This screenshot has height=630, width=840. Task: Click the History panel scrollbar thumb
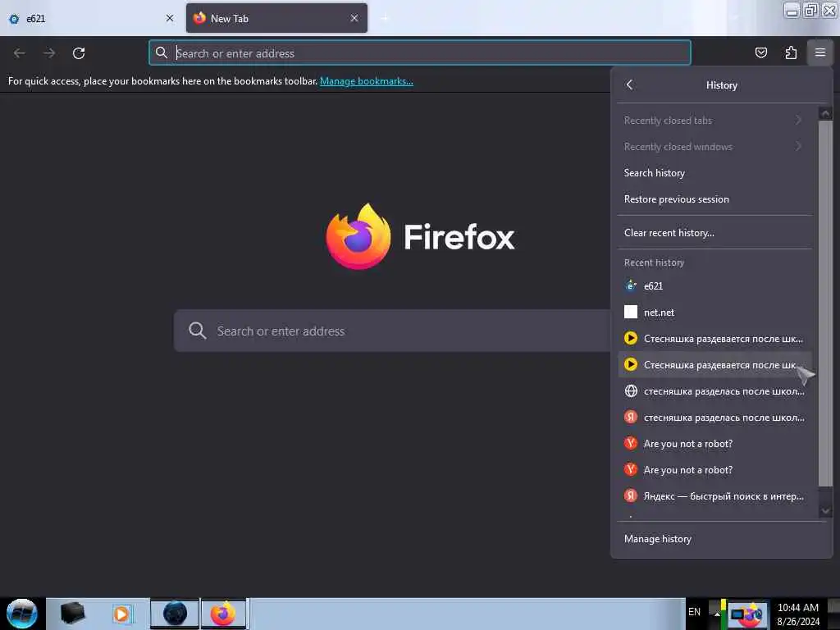coord(825,304)
